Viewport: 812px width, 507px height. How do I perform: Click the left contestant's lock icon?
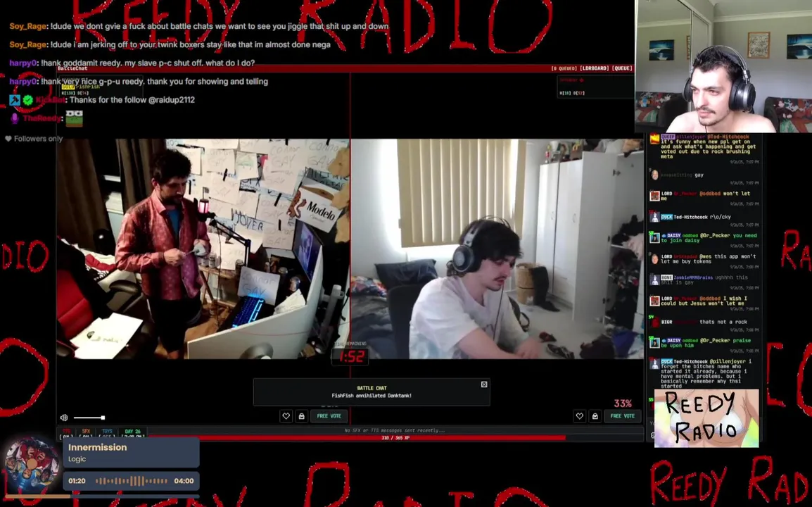click(301, 415)
